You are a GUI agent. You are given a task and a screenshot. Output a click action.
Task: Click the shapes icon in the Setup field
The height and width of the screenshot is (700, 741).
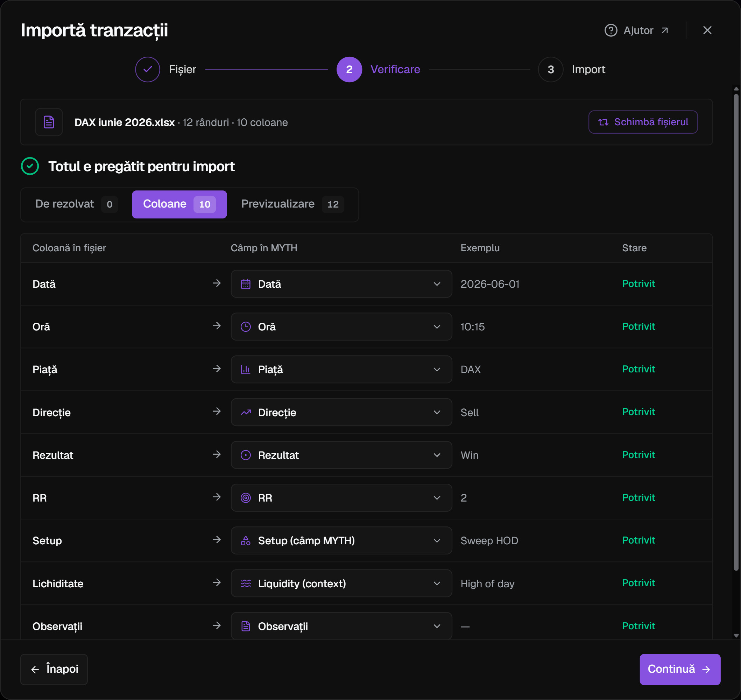pos(245,540)
